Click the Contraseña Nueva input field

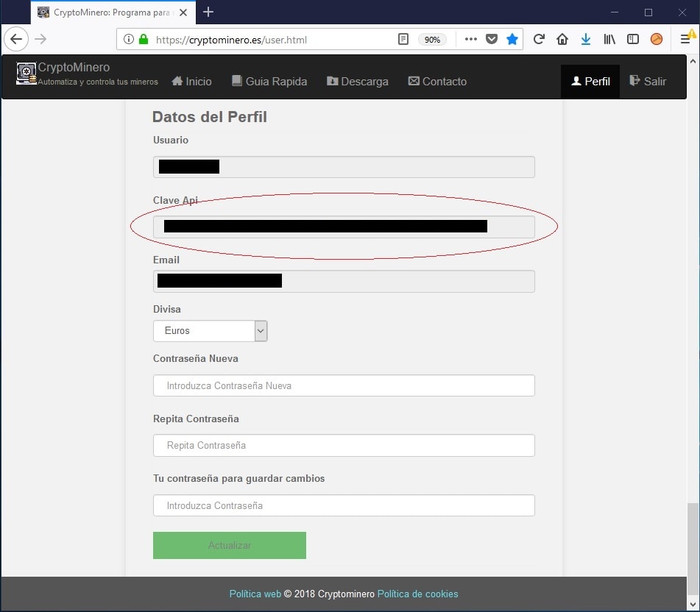tap(343, 385)
